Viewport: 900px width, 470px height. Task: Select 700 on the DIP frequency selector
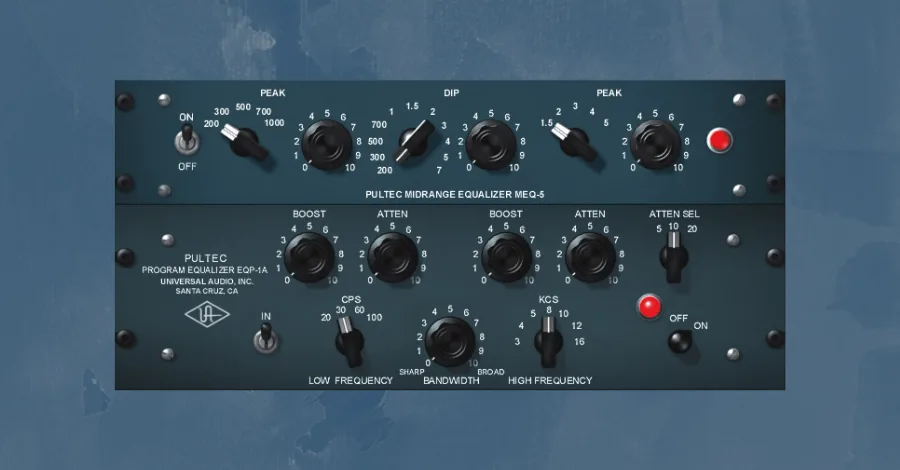coord(379,125)
